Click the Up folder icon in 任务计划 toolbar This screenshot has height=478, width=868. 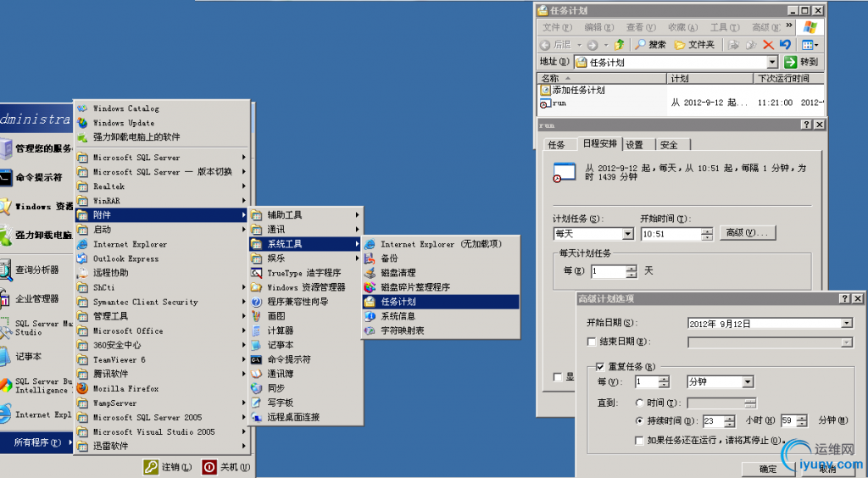620,45
